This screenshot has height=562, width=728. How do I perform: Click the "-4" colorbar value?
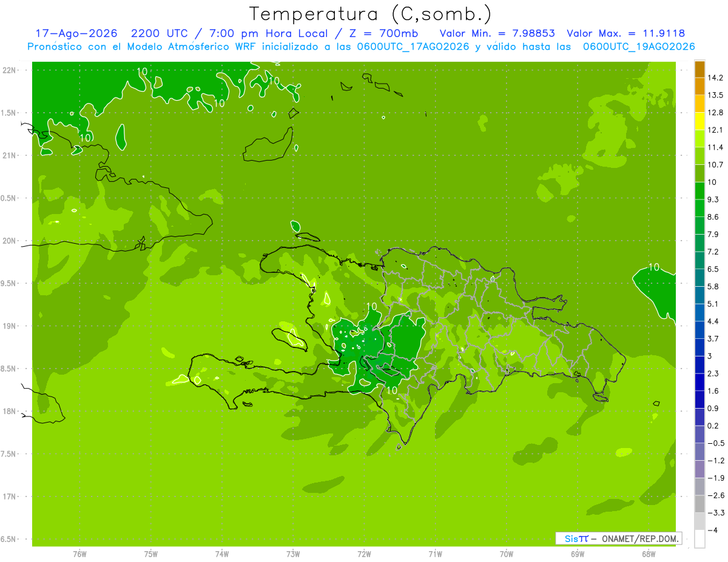tap(712, 530)
